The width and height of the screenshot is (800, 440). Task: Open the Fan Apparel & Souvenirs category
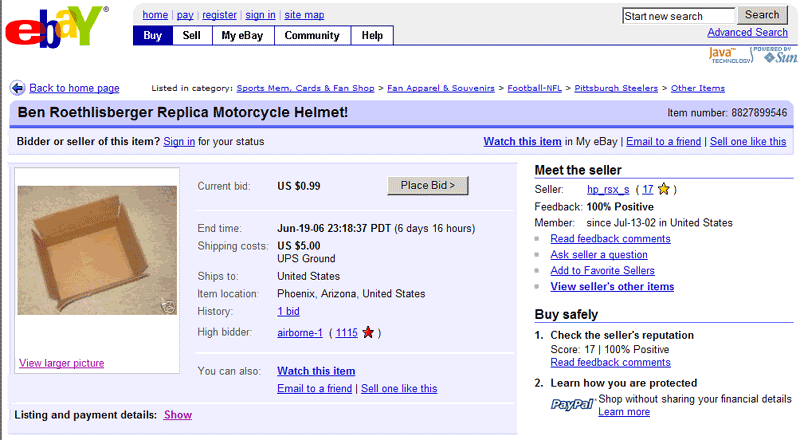point(441,88)
